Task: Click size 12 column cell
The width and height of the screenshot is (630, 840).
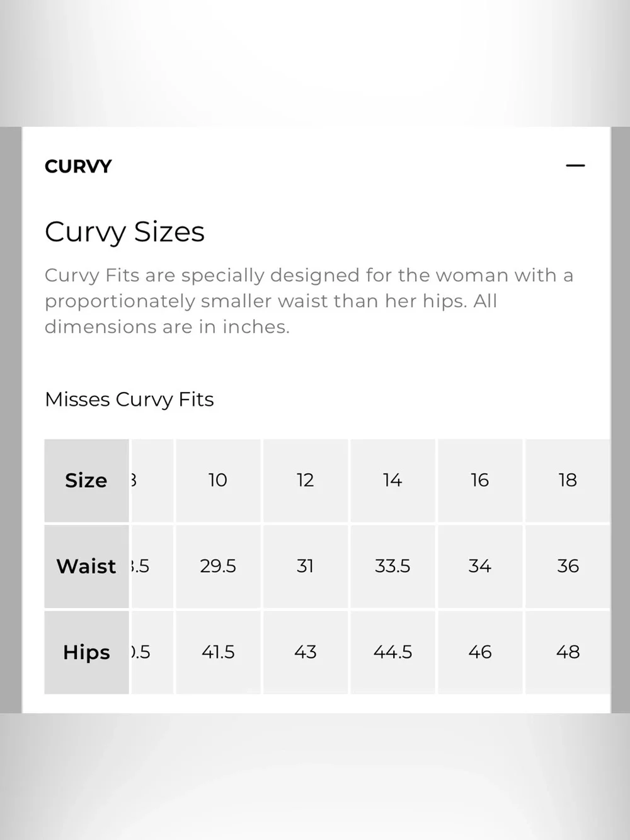Action: click(306, 480)
